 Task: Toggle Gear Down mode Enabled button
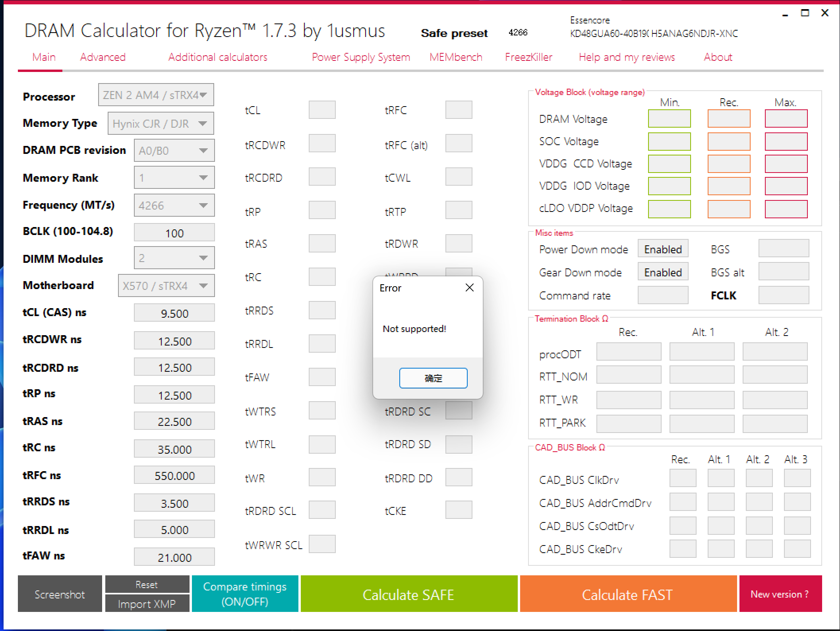(x=663, y=272)
